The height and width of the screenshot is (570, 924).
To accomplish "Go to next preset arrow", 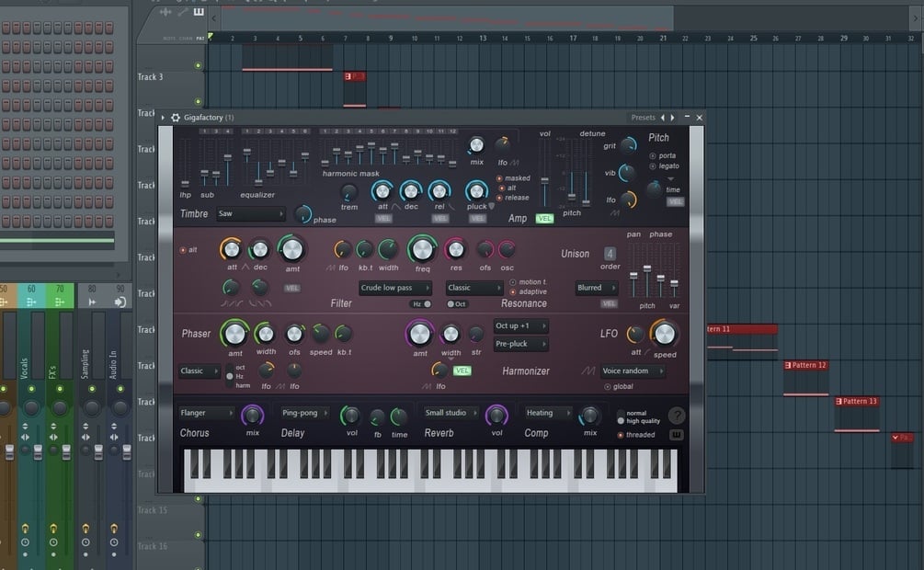I will pos(672,118).
